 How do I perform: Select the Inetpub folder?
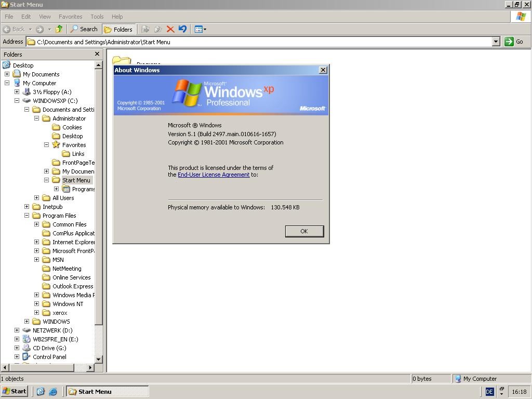(x=52, y=207)
